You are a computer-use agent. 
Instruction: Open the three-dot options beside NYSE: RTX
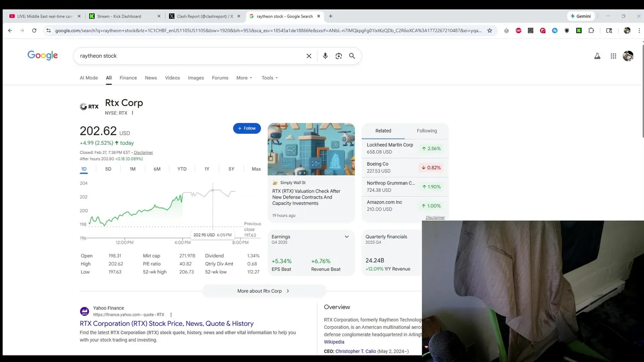click(x=132, y=113)
